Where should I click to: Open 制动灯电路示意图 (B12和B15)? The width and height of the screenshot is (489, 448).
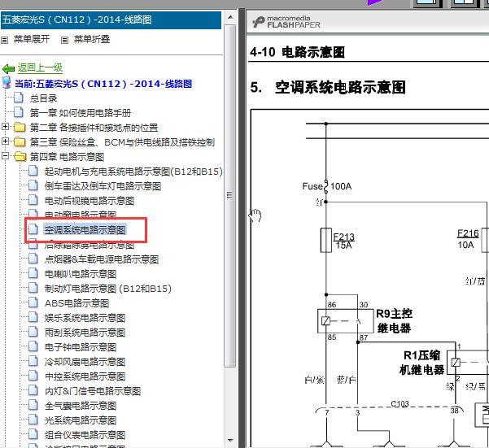(108, 289)
